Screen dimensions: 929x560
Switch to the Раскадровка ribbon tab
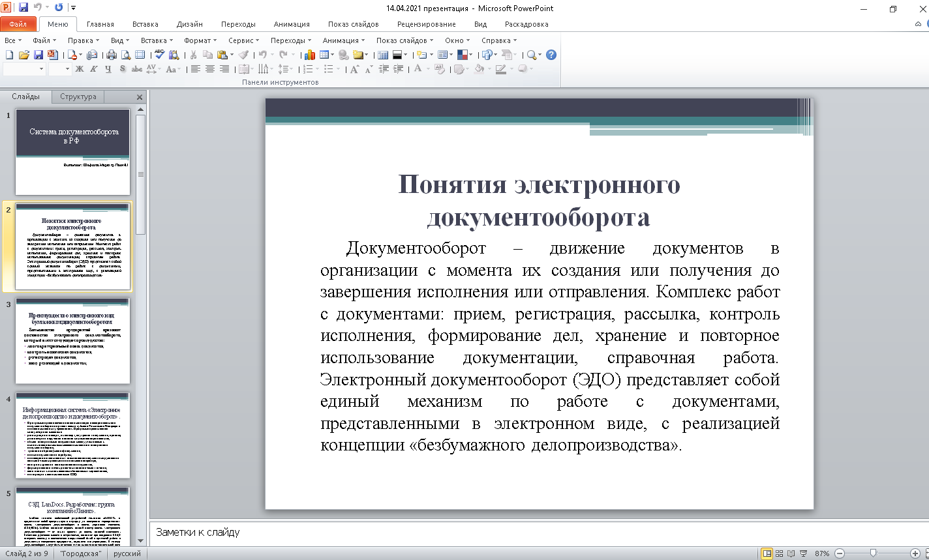click(x=526, y=24)
